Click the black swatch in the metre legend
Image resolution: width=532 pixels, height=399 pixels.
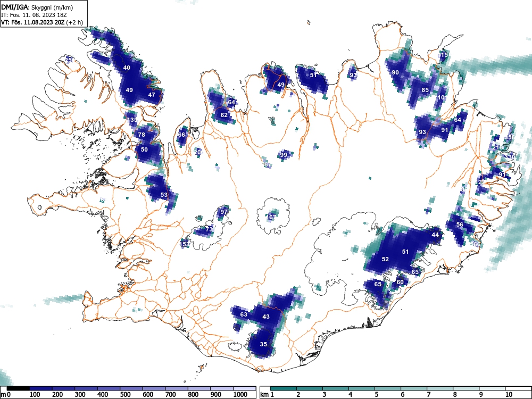point(18,388)
